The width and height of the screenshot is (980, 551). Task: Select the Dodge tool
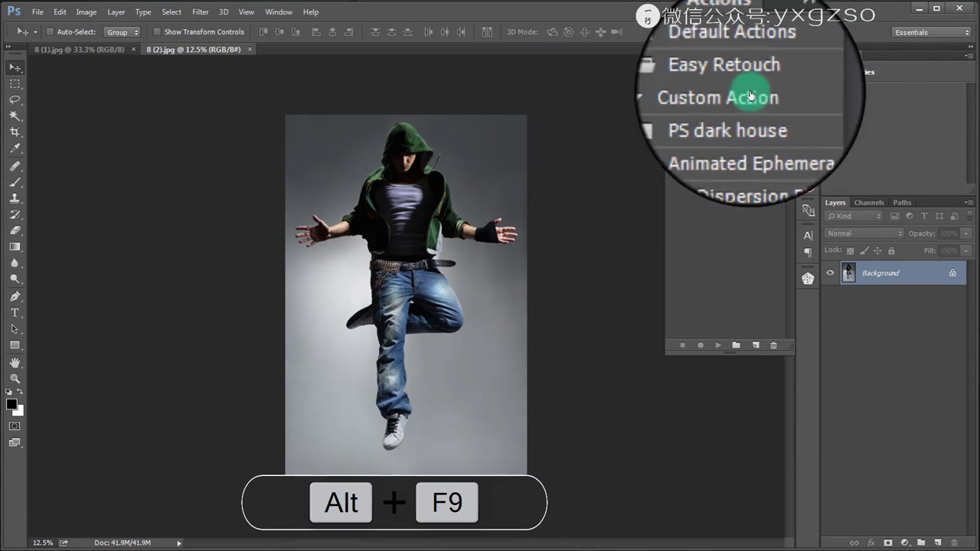(x=15, y=279)
